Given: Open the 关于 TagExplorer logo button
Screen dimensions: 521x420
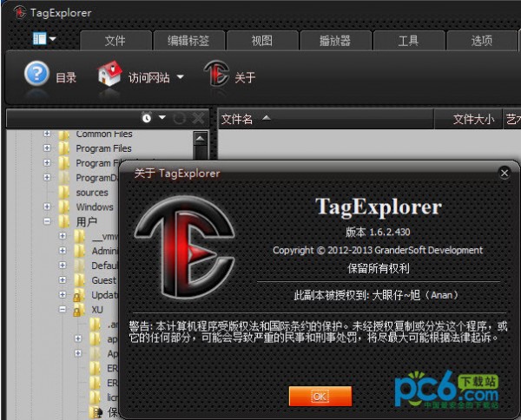Looking at the screenshot, I should point(216,74).
